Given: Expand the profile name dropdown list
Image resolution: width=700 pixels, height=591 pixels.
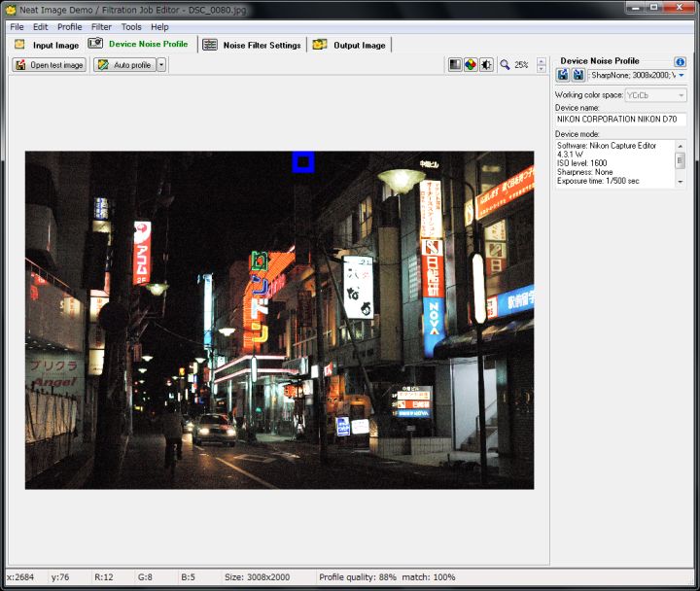Looking at the screenshot, I should point(681,75).
